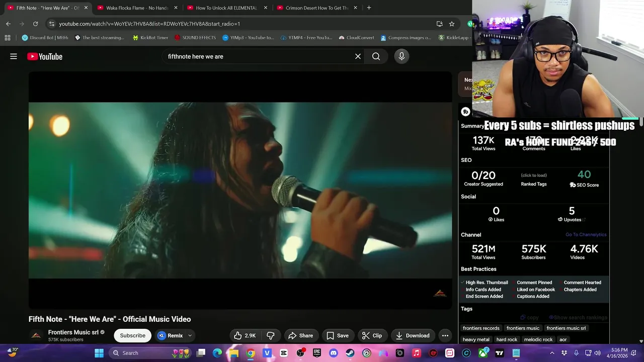View site information icon in address bar
The height and width of the screenshot is (362, 644).
(51, 24)
